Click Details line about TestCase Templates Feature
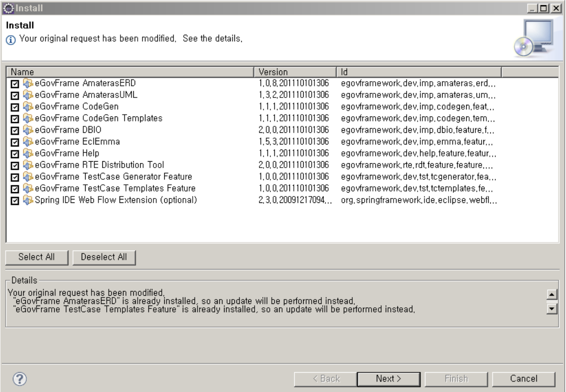566x392 pixels. click(214, 309)
